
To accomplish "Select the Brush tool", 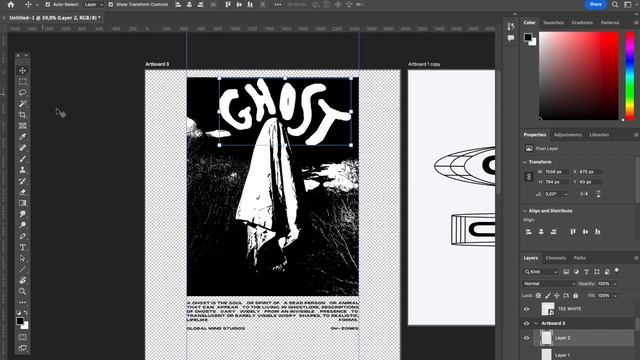I will [x=22, y=159].
